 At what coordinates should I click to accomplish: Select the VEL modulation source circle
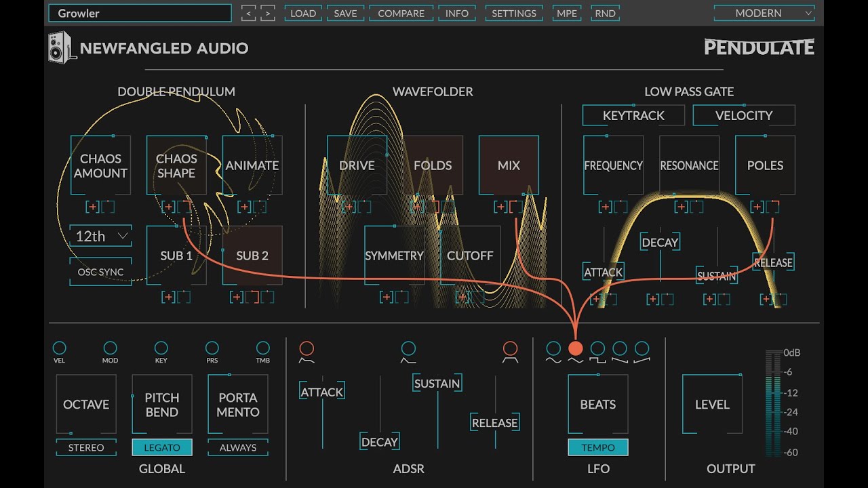[x=59, y=348]
